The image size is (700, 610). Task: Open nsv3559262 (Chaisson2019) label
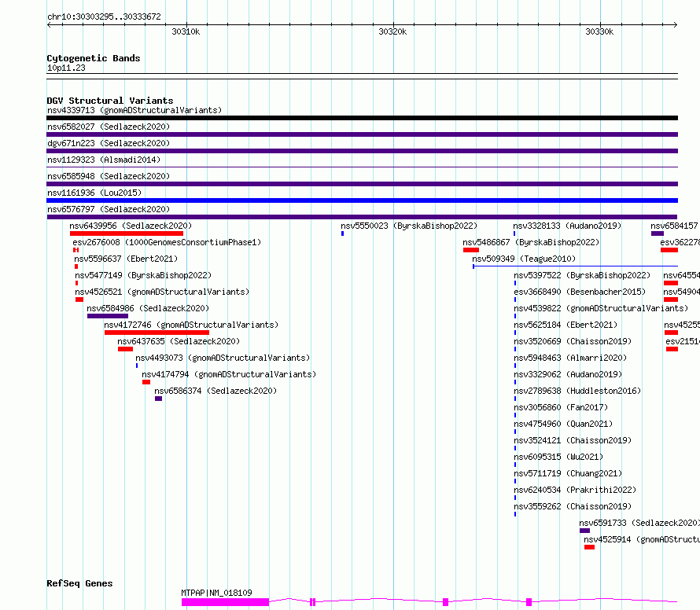573,506
